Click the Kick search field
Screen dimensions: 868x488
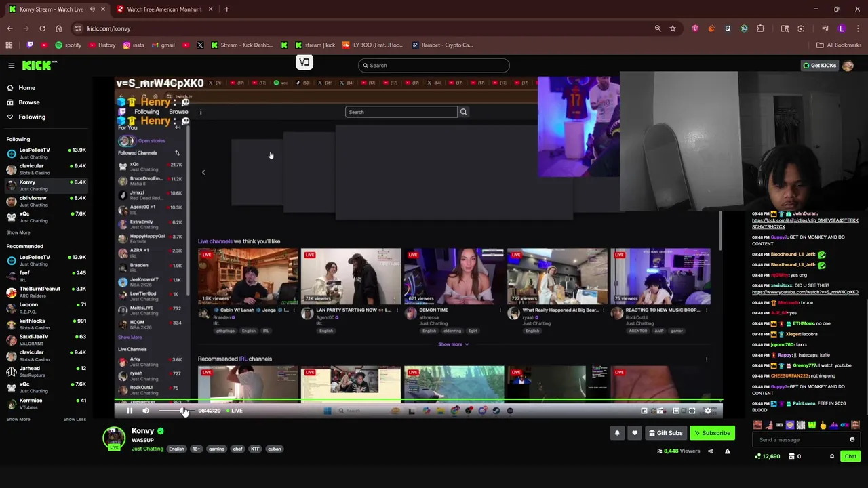pyautogui.click(x=433, y=66)
